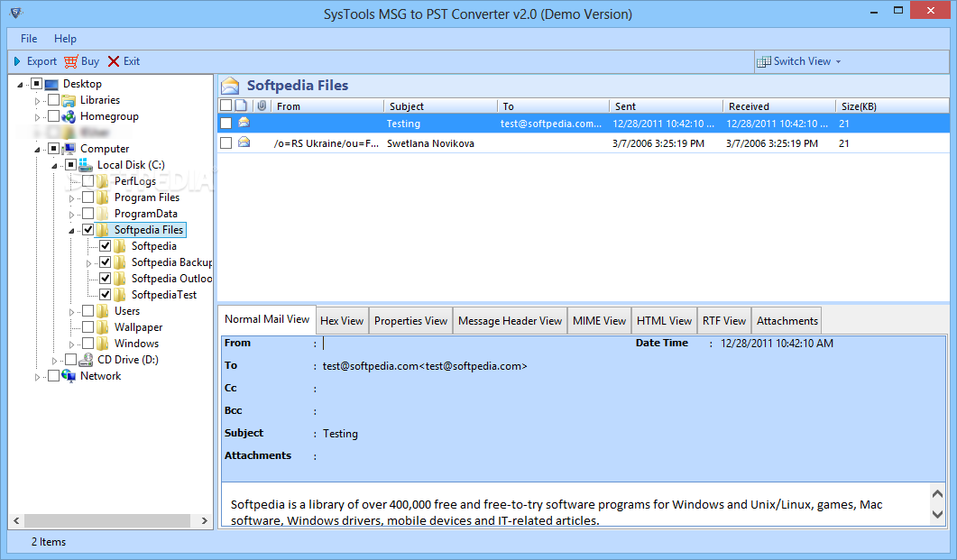Click the Homegroup icon in tree

pyautogui.click(x=69, y=116)
